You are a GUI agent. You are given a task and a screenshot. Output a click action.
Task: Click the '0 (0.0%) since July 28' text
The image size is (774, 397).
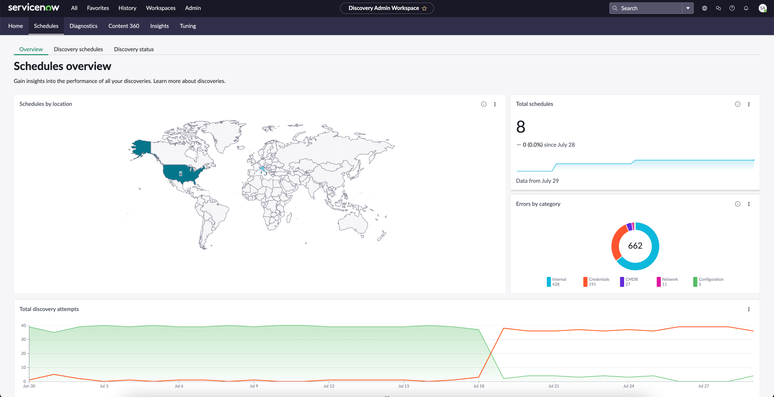tap(548, 145)
